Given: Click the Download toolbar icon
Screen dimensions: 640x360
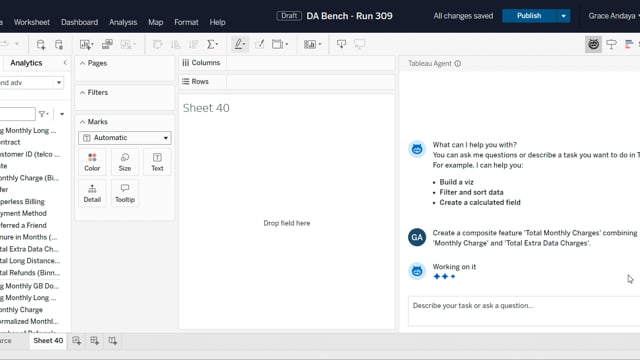Looking at the screenshot, I should tap(342, 44).
